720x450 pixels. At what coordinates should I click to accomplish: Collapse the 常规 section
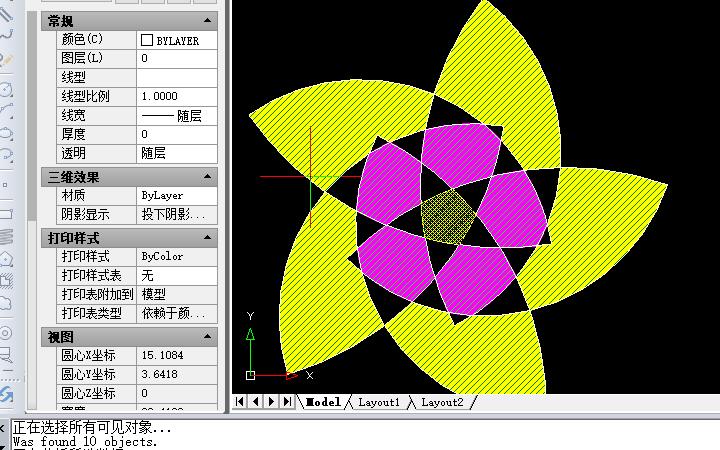[208, 21]
